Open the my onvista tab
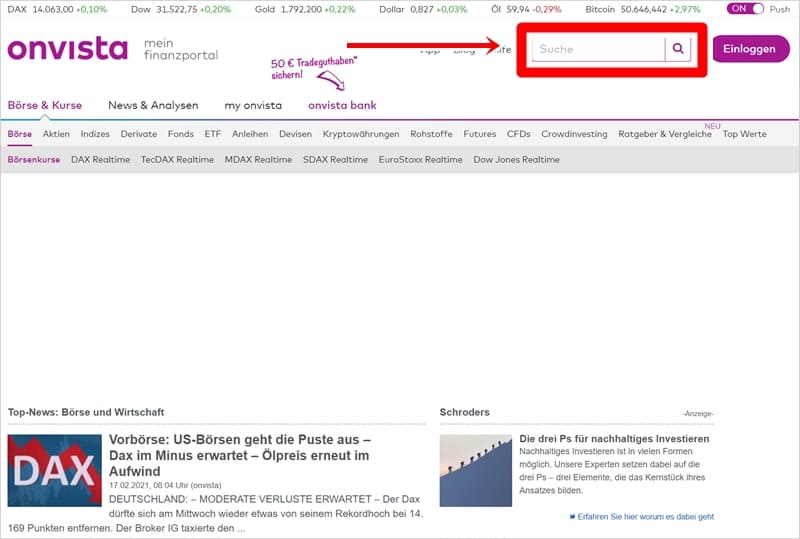Screen dimensions: 800x539 [x=253, y=105]
